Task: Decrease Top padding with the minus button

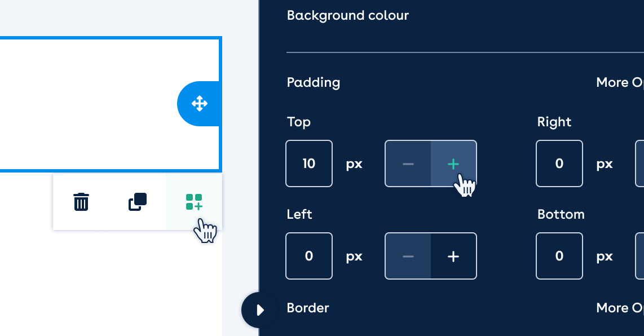Action: tap(408, 163)
